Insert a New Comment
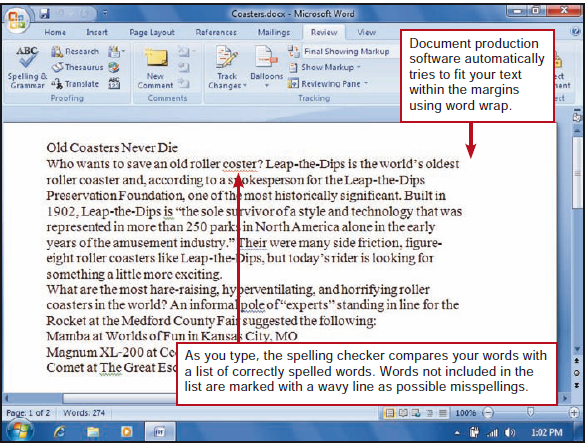The image size is (585, 447). pos(156,68)
